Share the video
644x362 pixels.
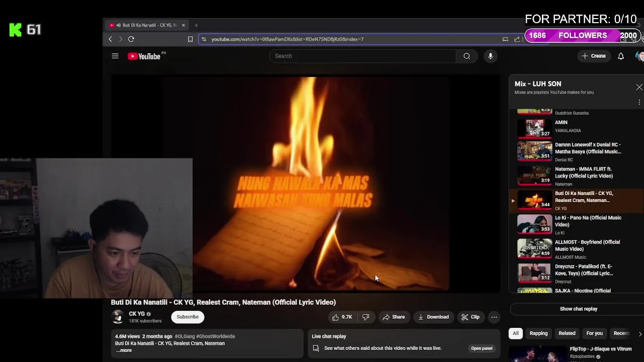click(393, 317)
